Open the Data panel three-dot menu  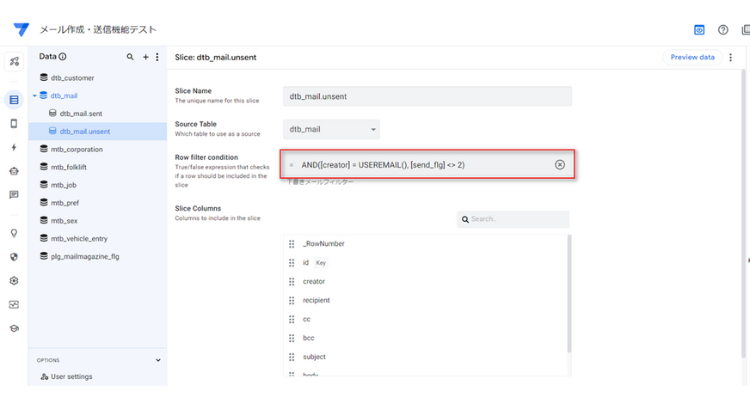pos(157,57)
